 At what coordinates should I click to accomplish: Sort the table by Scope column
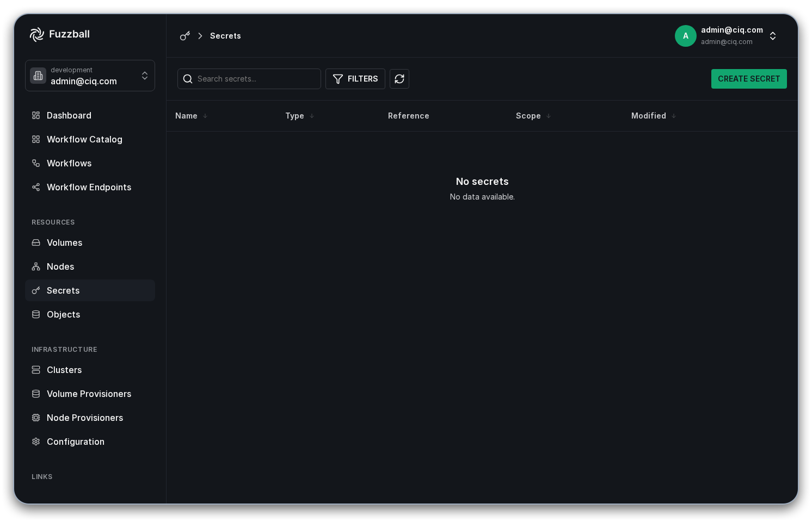pyautogui.click(x=533, y=116)
